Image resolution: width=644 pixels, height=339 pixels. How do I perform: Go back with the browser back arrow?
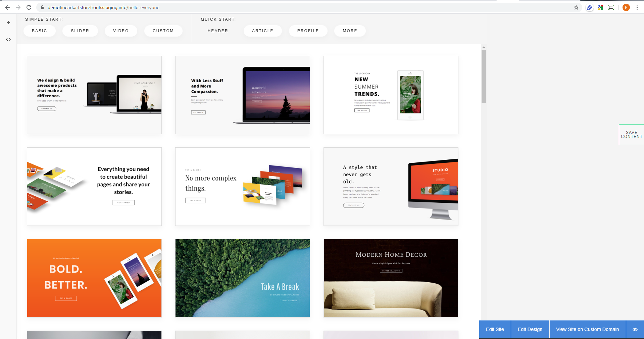[7, 7]
